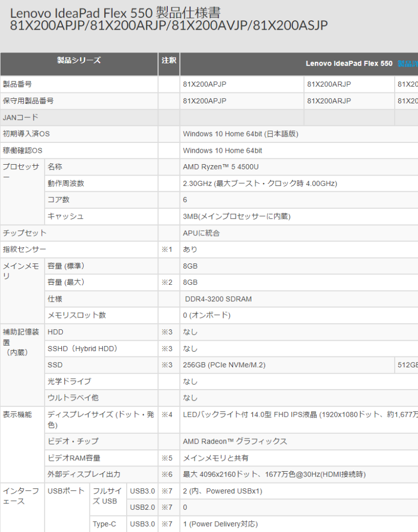
Task: Select the AMD Radeon グラフィックス value
Action: tap(235, 441)
